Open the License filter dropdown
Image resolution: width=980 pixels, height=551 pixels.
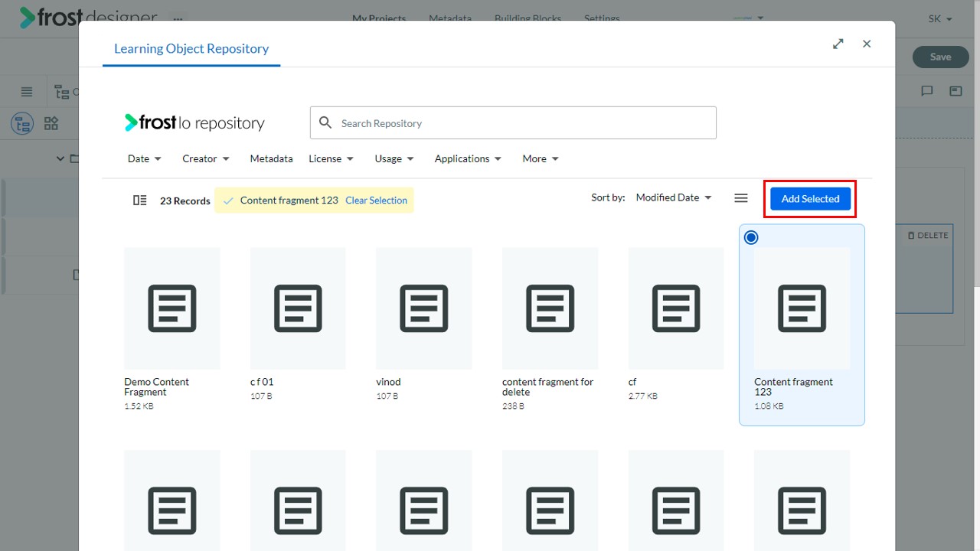(x=332, y=158)
